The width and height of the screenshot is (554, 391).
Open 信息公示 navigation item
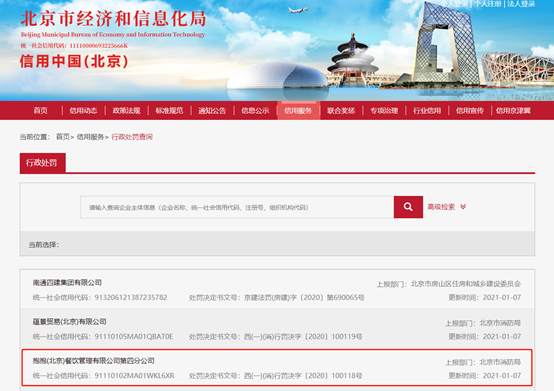(x=255, y=111)
